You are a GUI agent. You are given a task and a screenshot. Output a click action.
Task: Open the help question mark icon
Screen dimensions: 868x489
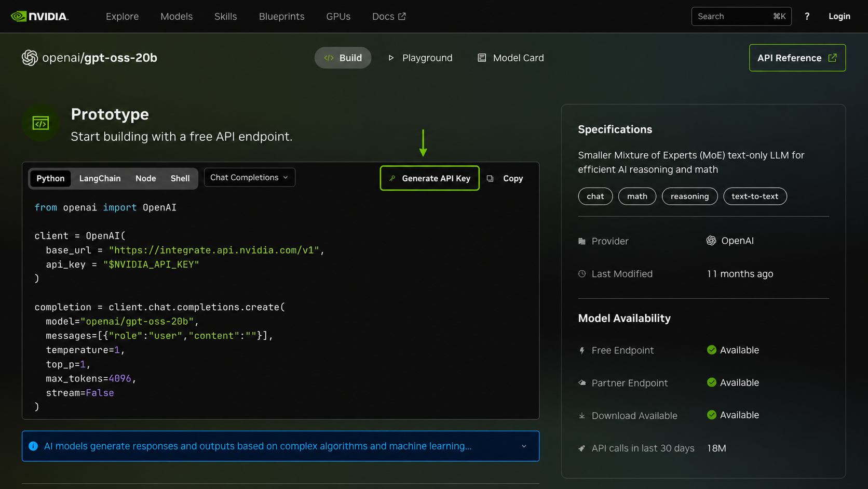pos(807,17)
